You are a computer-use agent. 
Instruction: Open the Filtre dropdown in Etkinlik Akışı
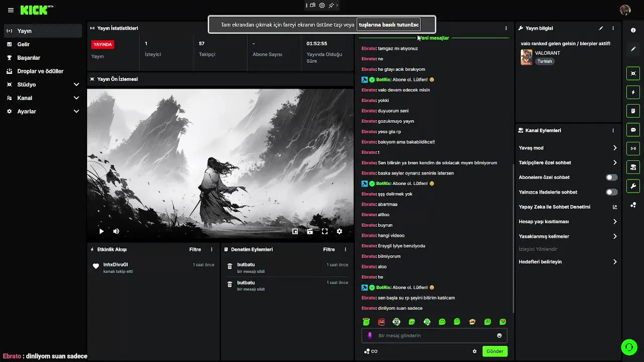click(195, 249)
